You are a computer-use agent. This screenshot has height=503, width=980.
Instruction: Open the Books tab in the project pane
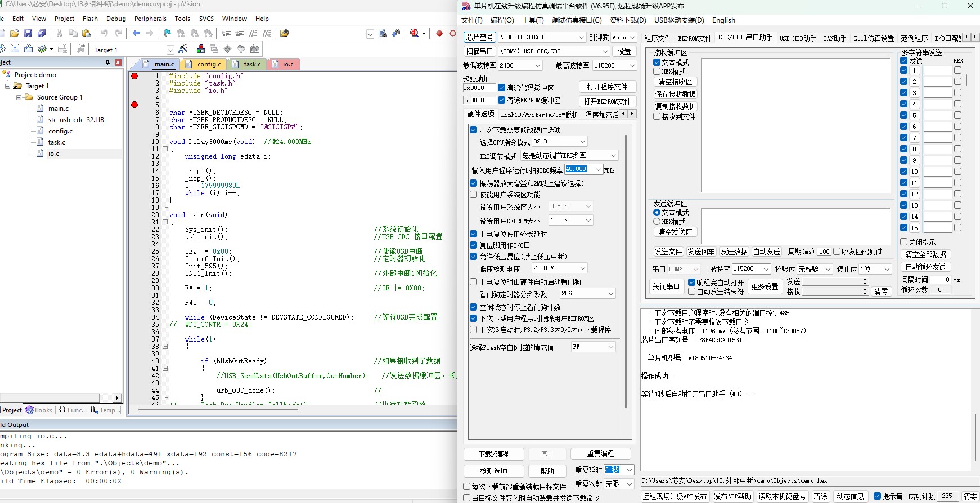pos(39,410)
